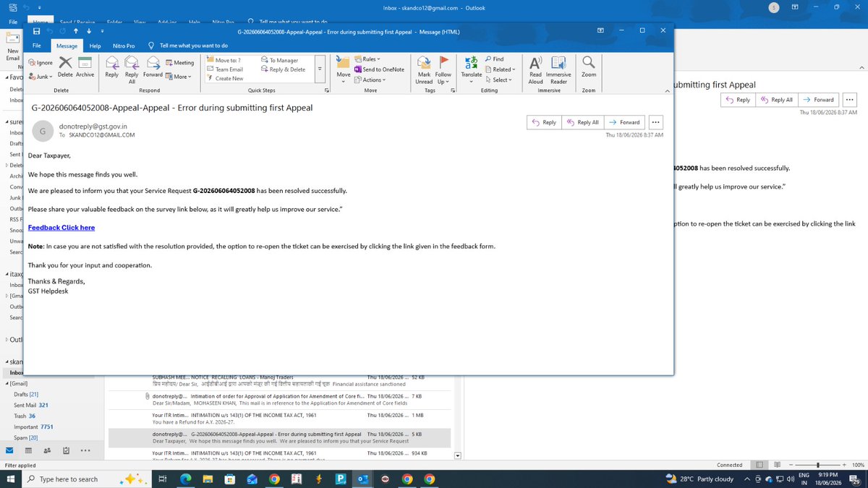
Task: Select the Spam [20] folder
Action: 26,437
